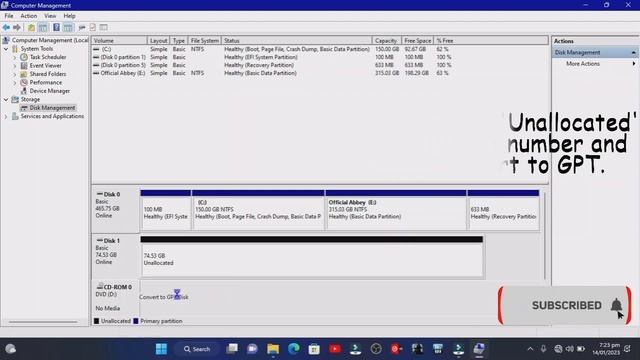Open YouTube app from the taskbar
Viewport: 640px width, 360px height.
pyautogui.click(x=335, y=349)
